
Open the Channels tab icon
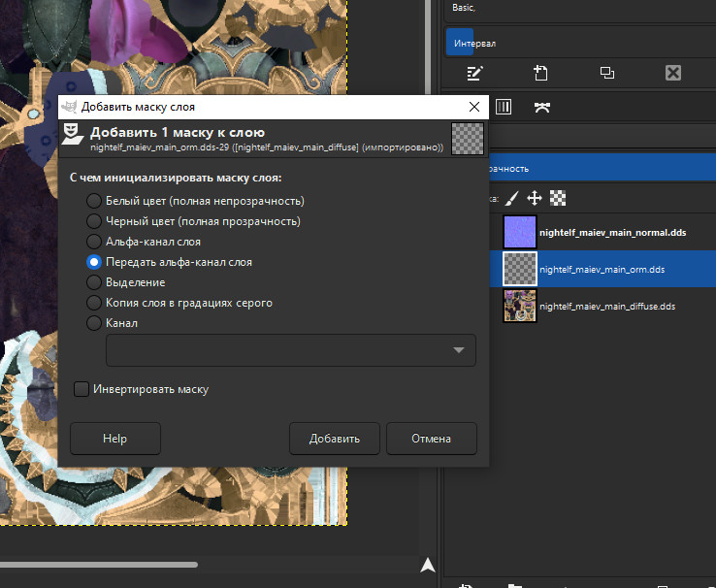(504, 107)
